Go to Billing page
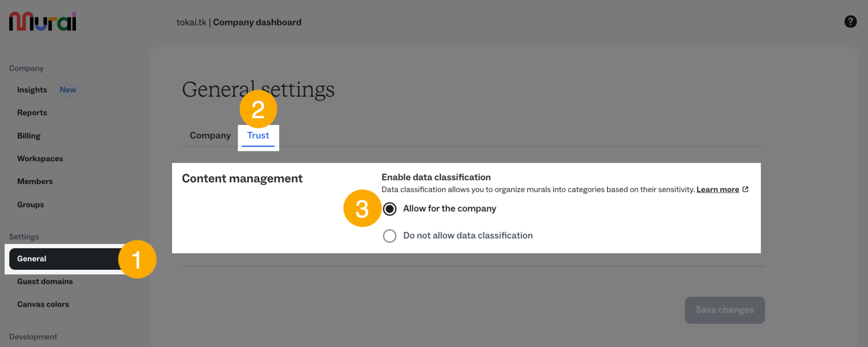This screenshot has width=868, height=347. click(x=29, y=136)
